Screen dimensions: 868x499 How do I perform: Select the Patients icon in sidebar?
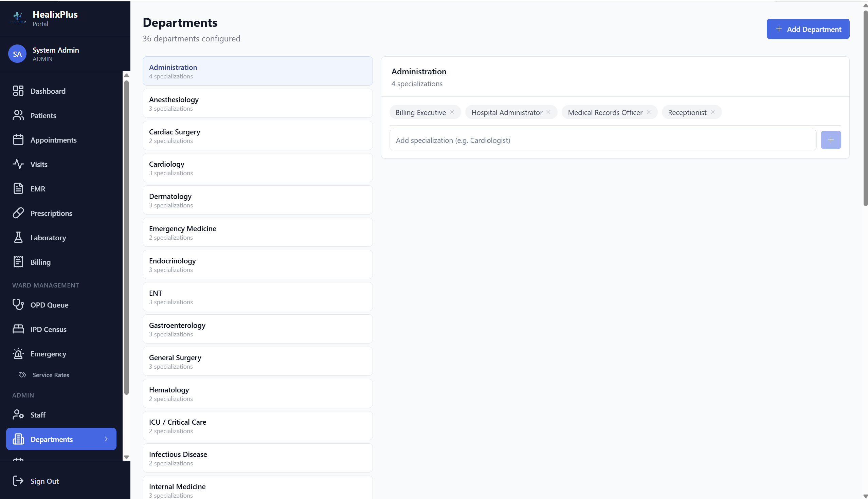(18, 115)
